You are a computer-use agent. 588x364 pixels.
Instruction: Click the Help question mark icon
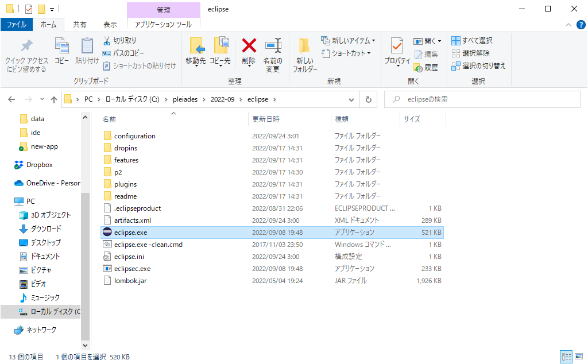click(581, 25)
